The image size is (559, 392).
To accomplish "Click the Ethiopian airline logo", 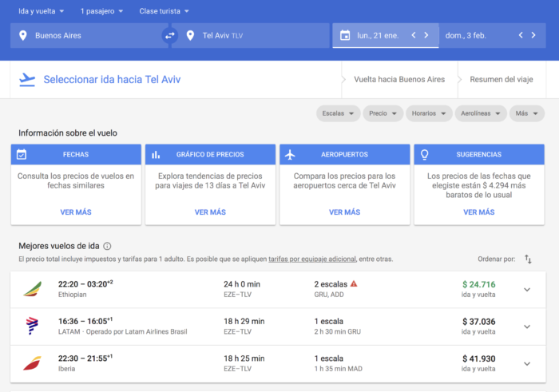I will tap(33, 289).
